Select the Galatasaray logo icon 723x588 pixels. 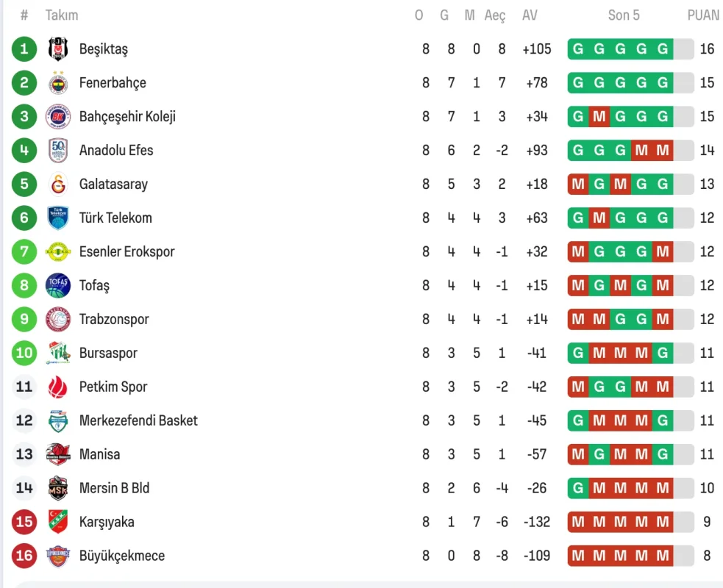coord(58,184)
